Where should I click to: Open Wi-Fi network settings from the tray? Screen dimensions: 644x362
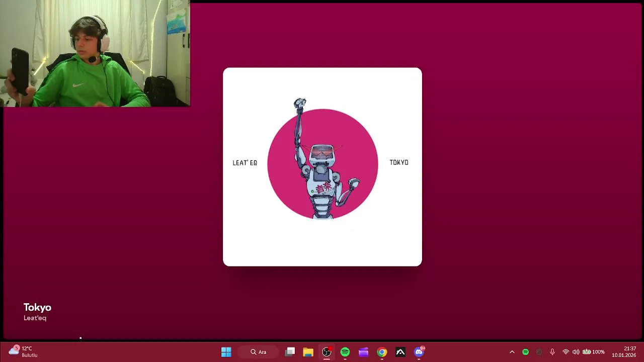[x=566, y=352]
